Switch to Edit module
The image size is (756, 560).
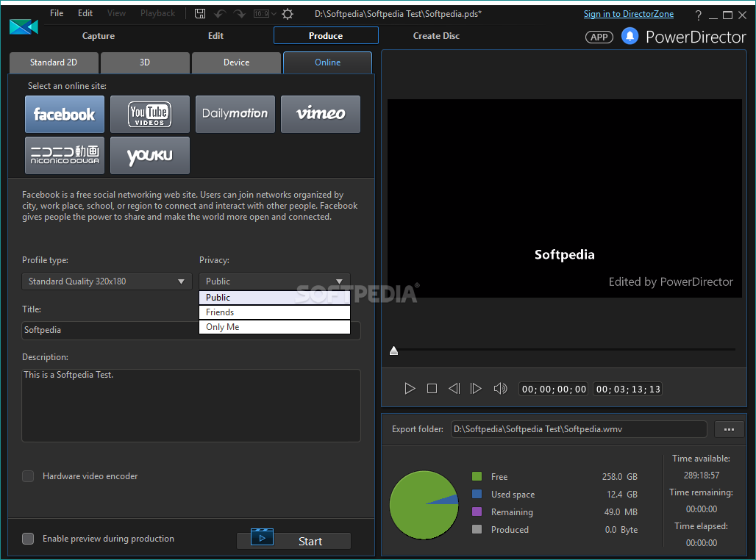215,36
